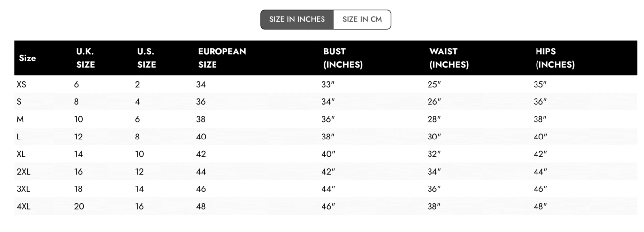Switch to the SIZE IN CM view
The height and width of the screenshot is (232, 644).
pyautogui.click(x=362, y=20)
